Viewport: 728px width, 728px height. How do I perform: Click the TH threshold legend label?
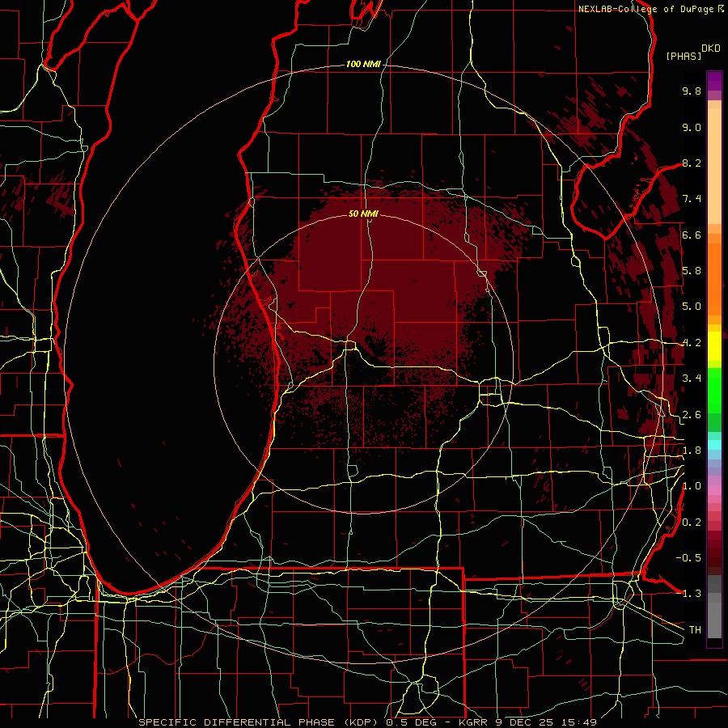pyautogui.click(x=695, y=630)
